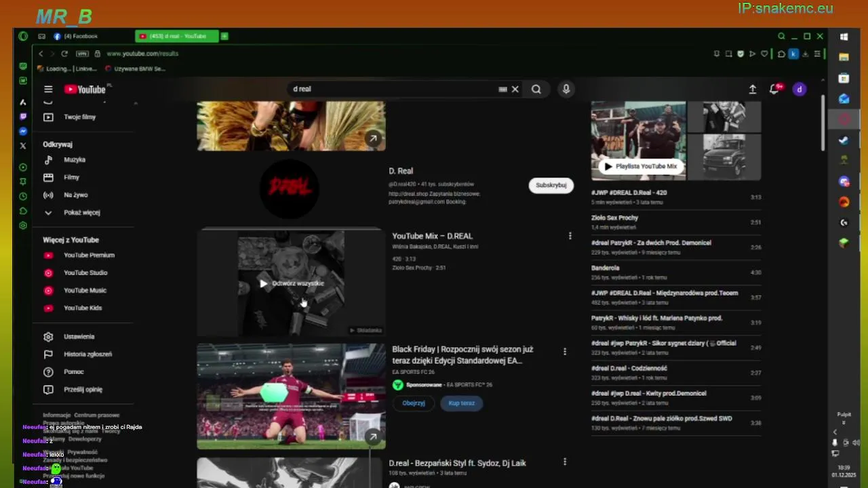Open the heart bookmark icon in toolbar
Viewport: 868px width, 488px height.
pyautogui.click(x=764, y=54)
